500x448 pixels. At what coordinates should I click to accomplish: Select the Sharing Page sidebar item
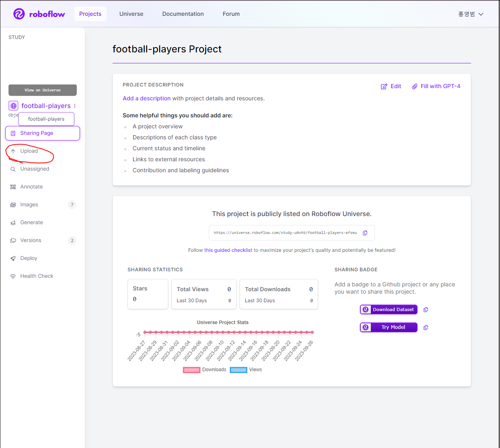tap(43, 133)
